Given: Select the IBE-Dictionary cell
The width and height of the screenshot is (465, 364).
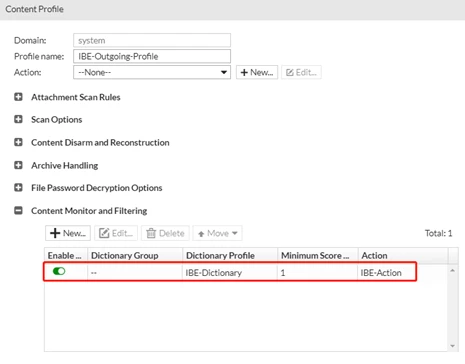Looking at the screenshot, I should point(230,273).
